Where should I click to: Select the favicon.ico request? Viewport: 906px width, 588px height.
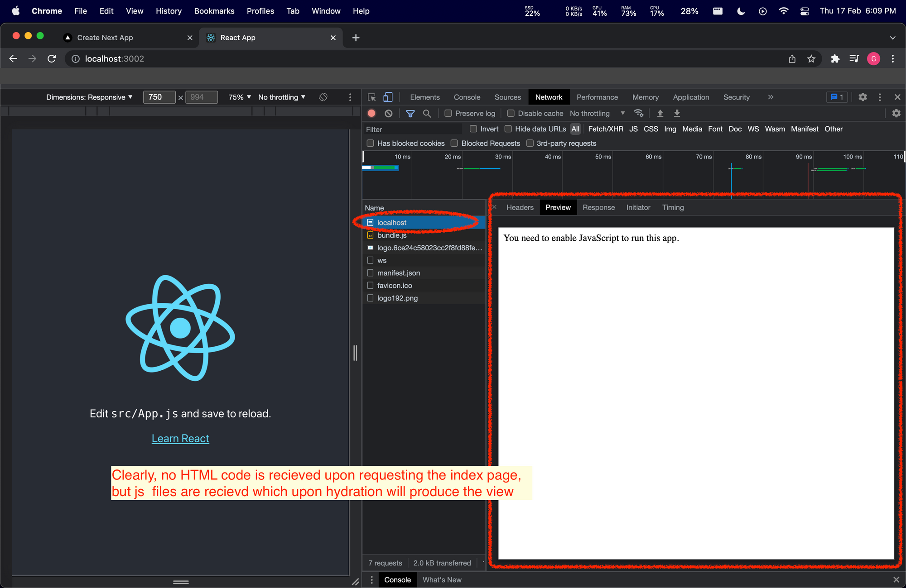click(x=424, y=286)
